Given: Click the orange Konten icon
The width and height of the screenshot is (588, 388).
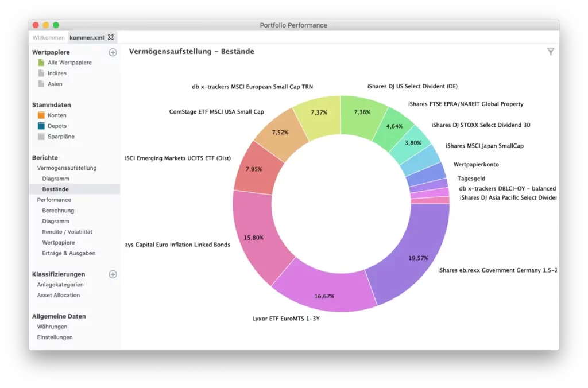Looking at the screenshot, I should [x=41, y=115].
